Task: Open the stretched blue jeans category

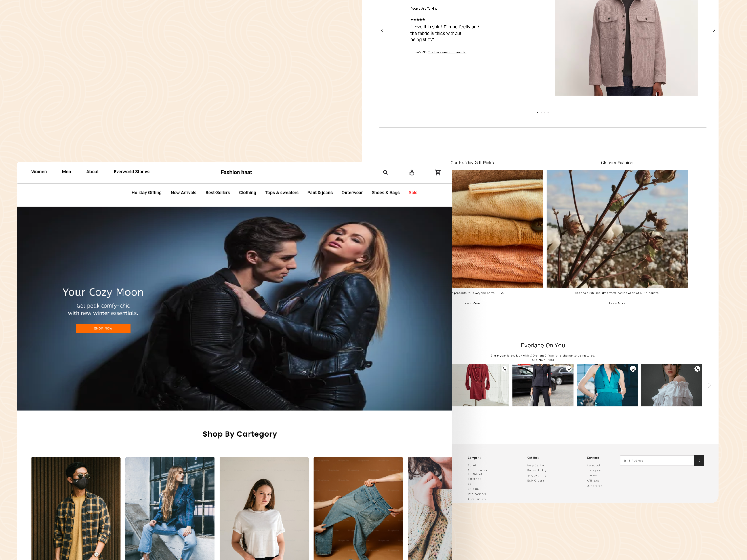Action: tap(358, 508)
